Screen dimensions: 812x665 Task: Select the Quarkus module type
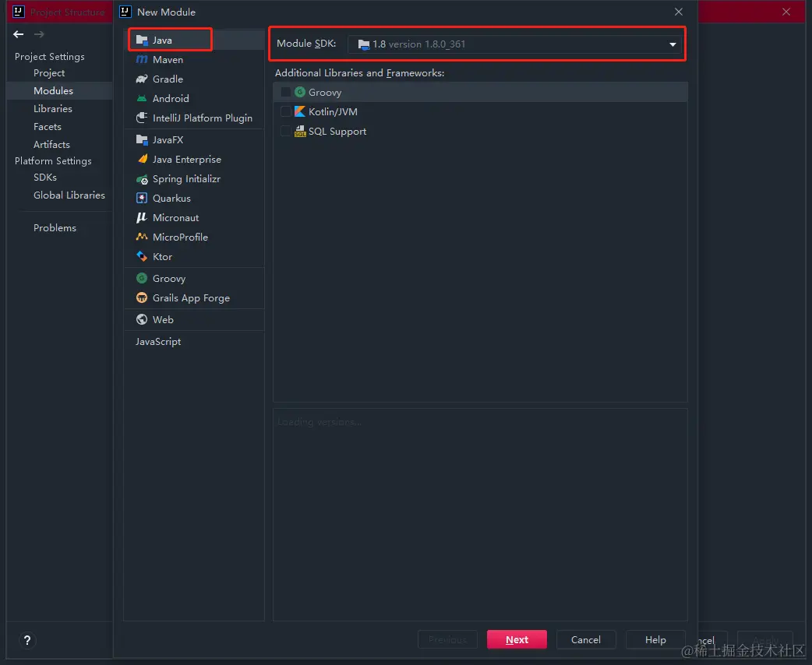194,199
